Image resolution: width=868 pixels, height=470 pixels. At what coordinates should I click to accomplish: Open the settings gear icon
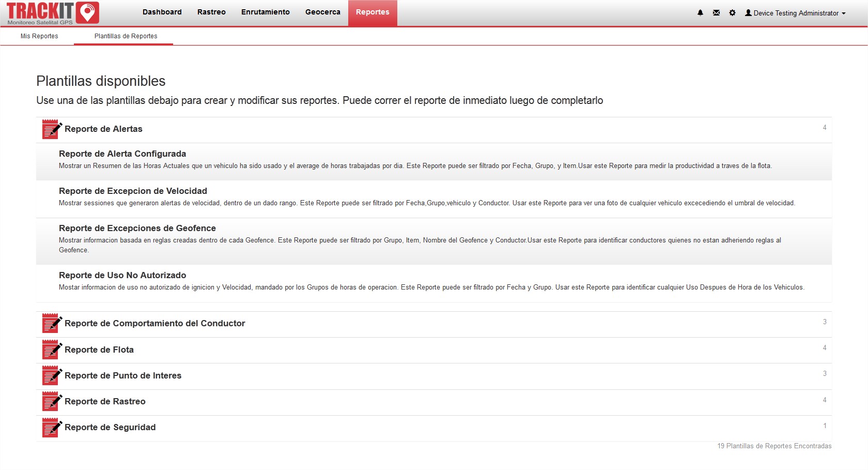tap(732, 13)
